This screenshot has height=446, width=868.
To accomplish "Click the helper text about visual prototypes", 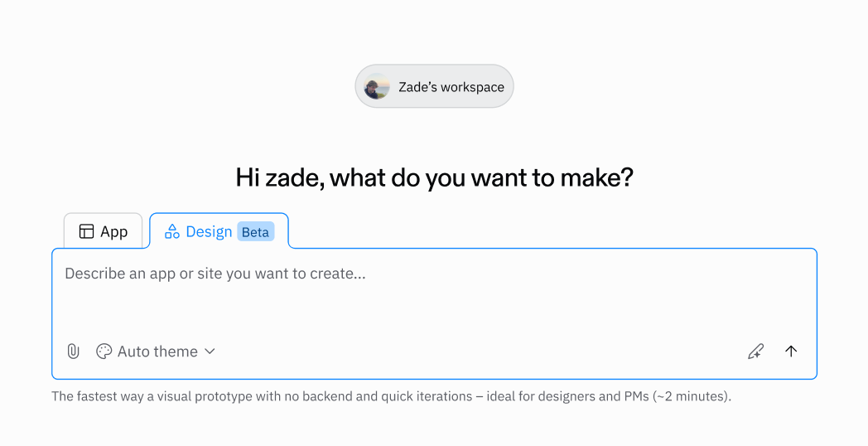I will pyautogui.click(x=391, y=396).
